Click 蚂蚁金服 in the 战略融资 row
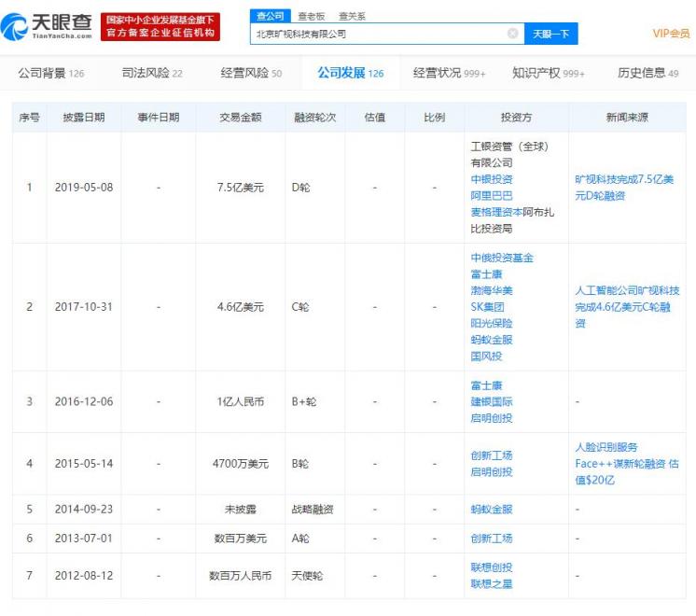 click(x=492, y=510)
